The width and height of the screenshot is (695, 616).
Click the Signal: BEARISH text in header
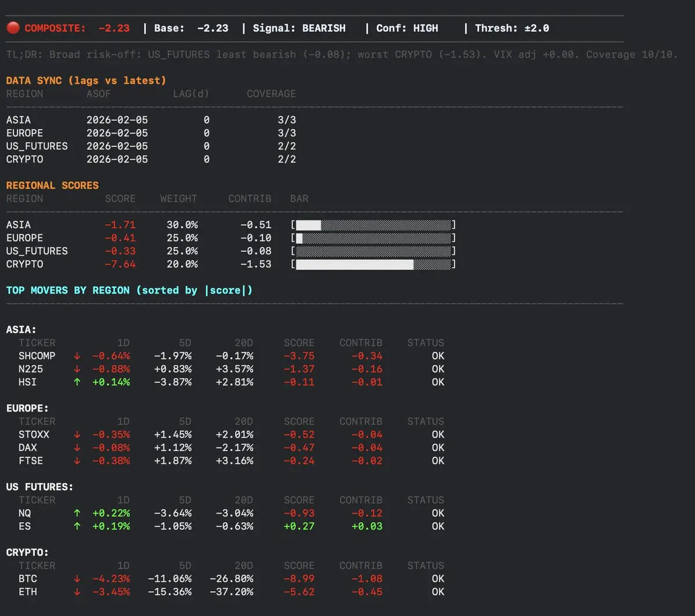[x=299, y=28]
